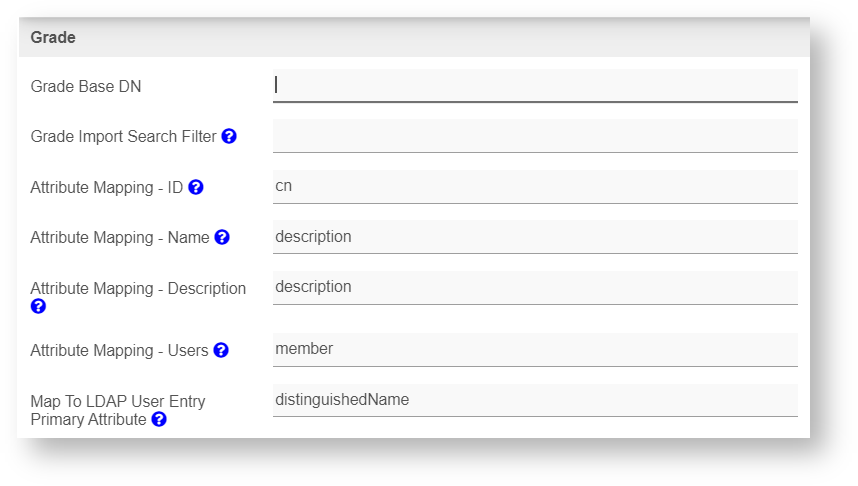Click the Grade Import Search Filter label text
This screenshot has height=486, width=858.
click(x=123, y=137)
